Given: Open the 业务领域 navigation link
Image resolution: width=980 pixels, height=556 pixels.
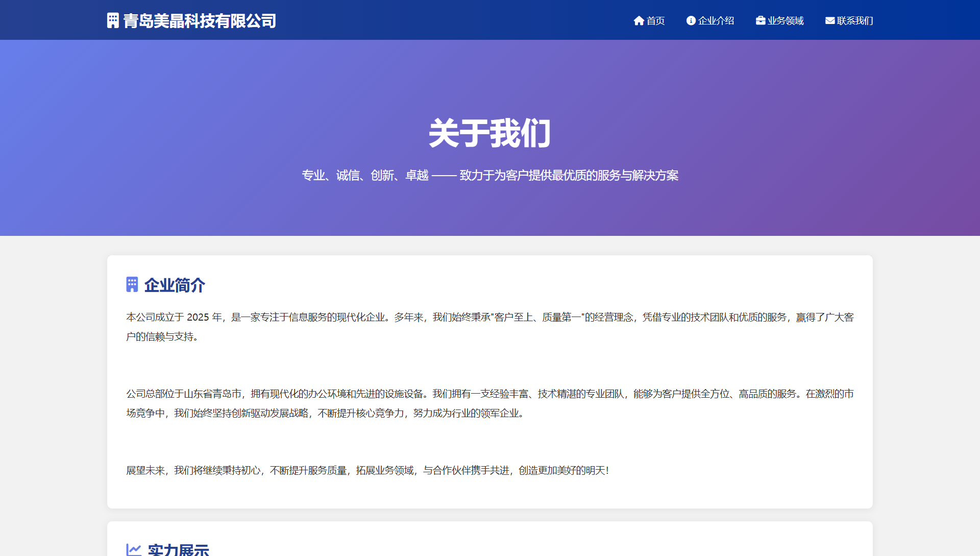Looking at the screenshot, I should (x=785, y=20).
